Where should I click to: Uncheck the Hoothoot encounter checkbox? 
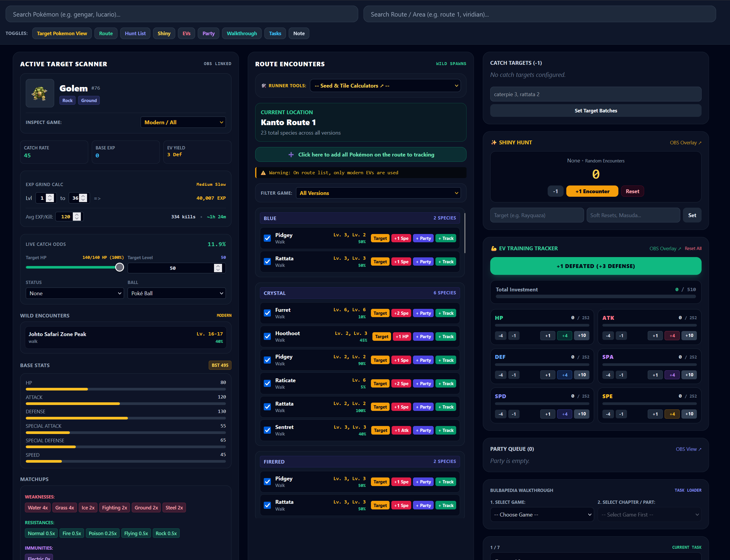click(x=267, y=336)
